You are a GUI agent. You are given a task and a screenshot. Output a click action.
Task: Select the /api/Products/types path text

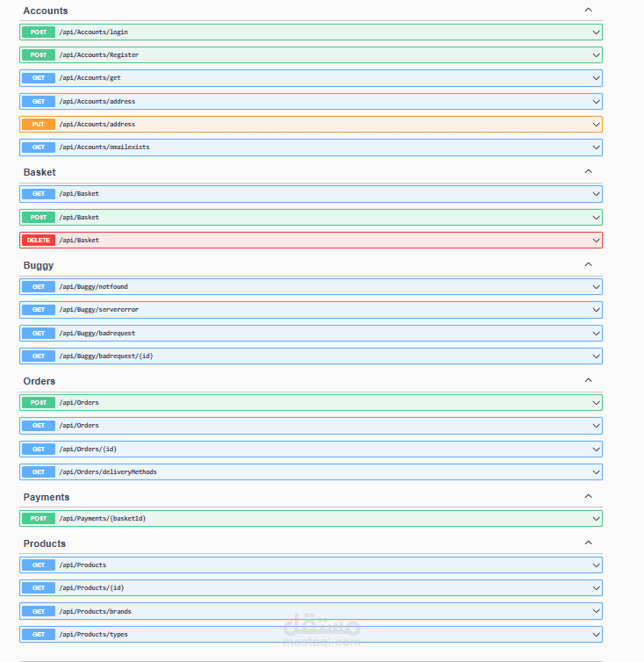(93, 634)
